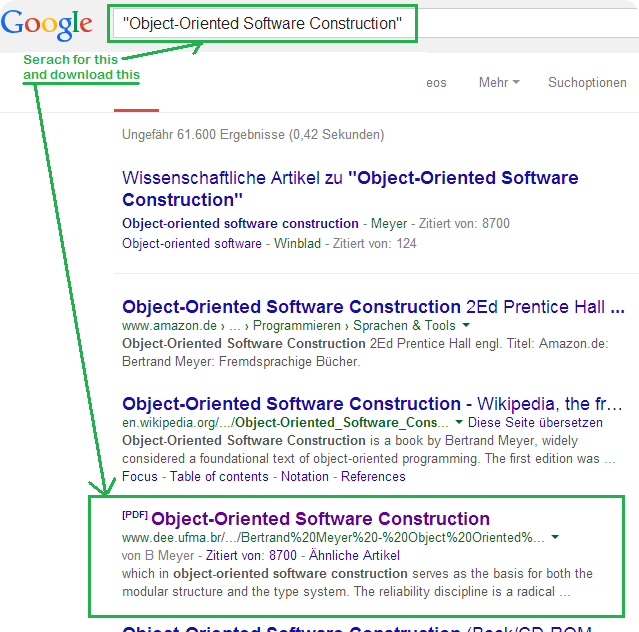639x632 pixels.
Task: Expand the dropdown arrow after amazon.de URL
Action: [466, 325]
